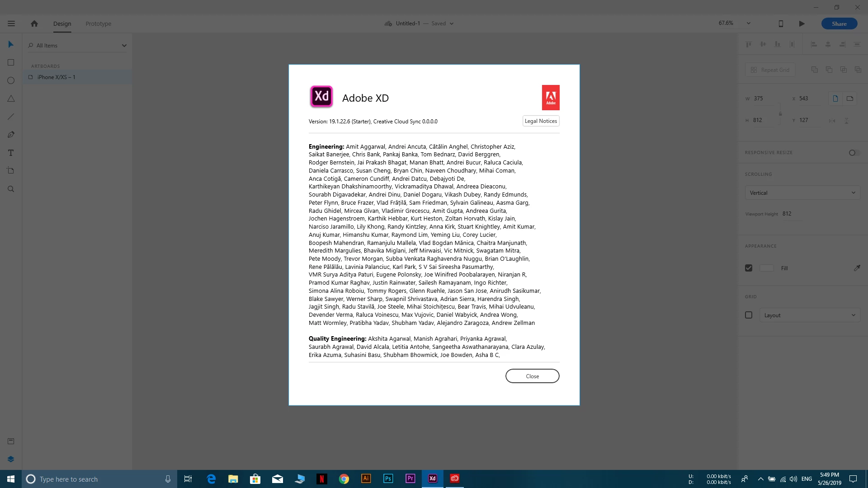Open the All Items filter dropdown
Screen dimensions: 868x488
(x=77, y=45)
